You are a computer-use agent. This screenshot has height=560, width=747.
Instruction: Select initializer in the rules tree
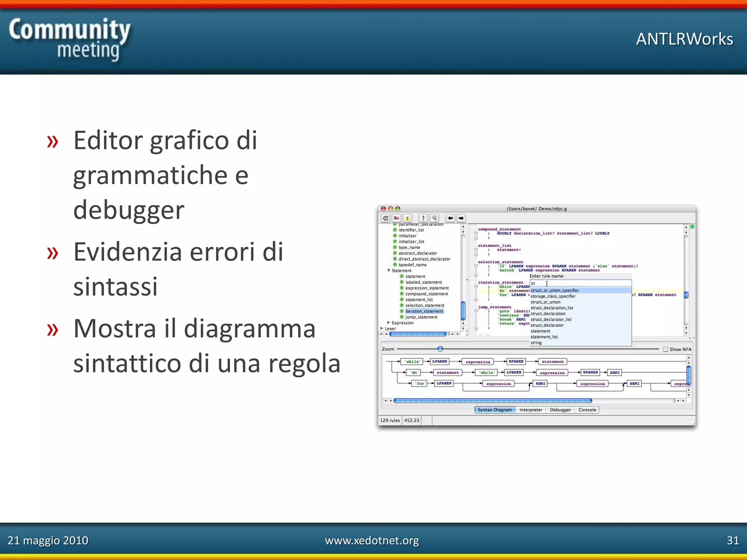click(407, 236)
